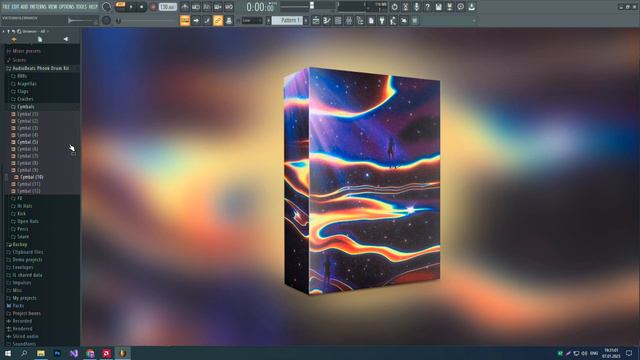Open the plugin picker plug icon
The height and width of the screenshot is (360, 640).
[x=382, y=20]
